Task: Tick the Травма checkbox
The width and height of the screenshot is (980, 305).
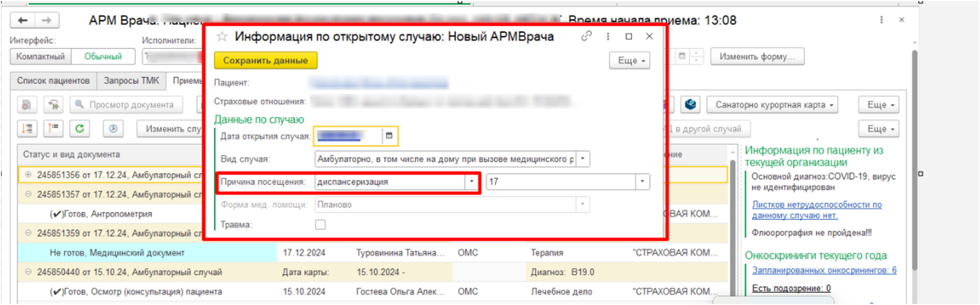Action: point(320,225)
